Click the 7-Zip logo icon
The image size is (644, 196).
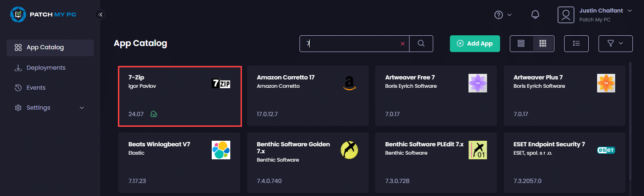pyautogui.click(x=221, y=84)
